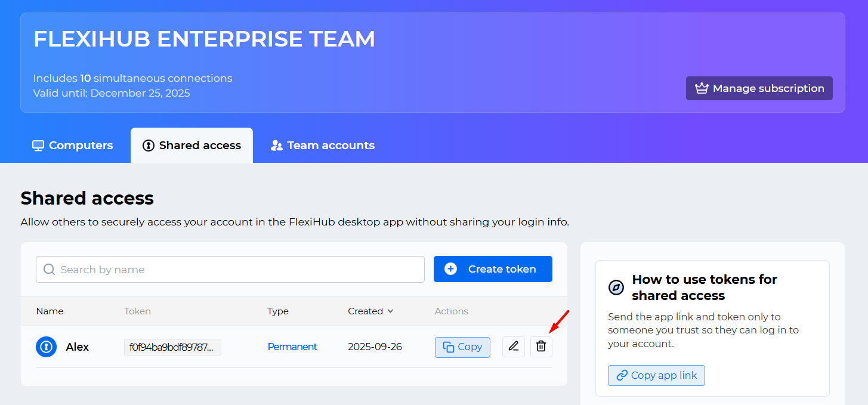Viewport: 868px width, 405px height.
Task: Click the plus icon on Create token
Action: pyautogui.click(x=451, y=269)
